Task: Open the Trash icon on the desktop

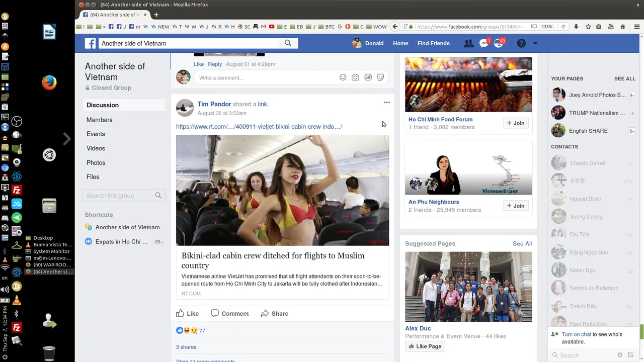Action: point(49,353)
